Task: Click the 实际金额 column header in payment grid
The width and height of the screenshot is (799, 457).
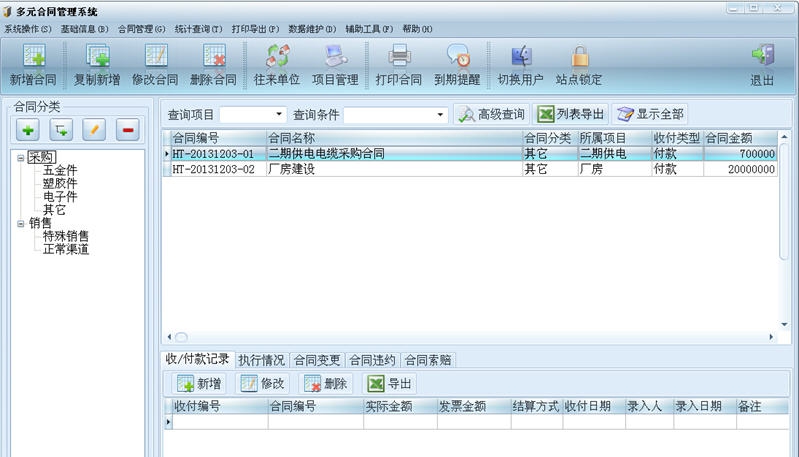Action: 400,407
